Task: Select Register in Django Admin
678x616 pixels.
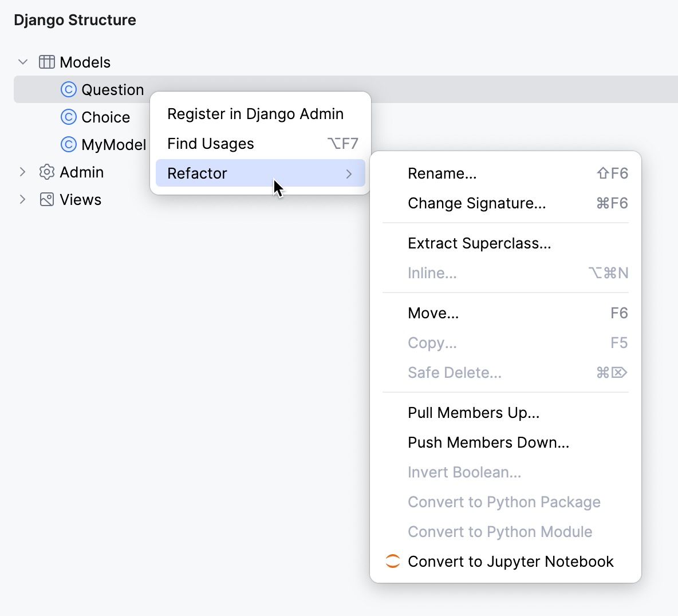Action: [x=255, y=113]
